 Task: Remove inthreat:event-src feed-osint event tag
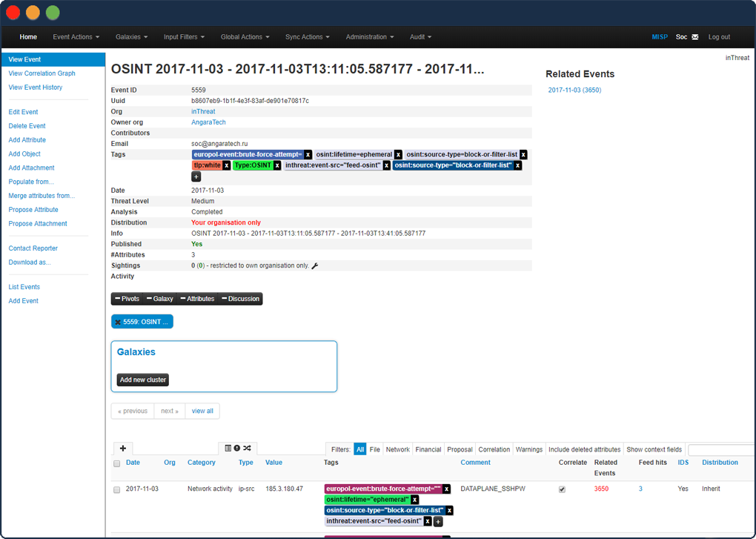click(387, 165)
